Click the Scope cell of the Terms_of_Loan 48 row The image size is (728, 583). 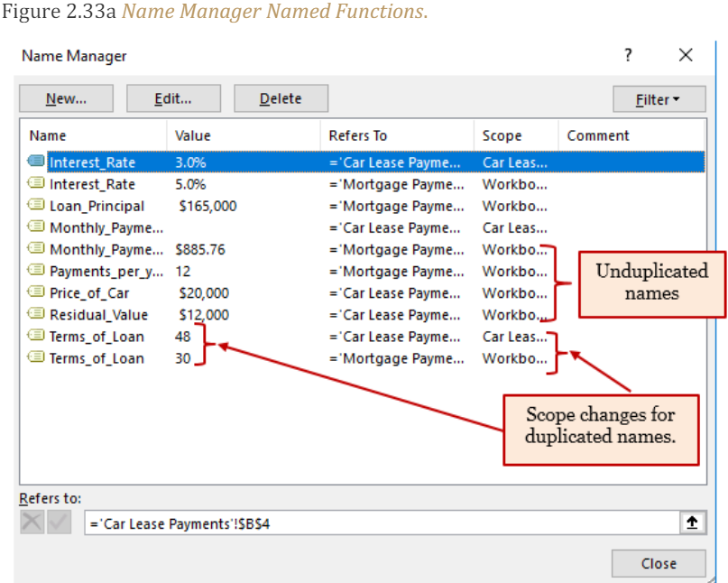[x=515, y=337]
